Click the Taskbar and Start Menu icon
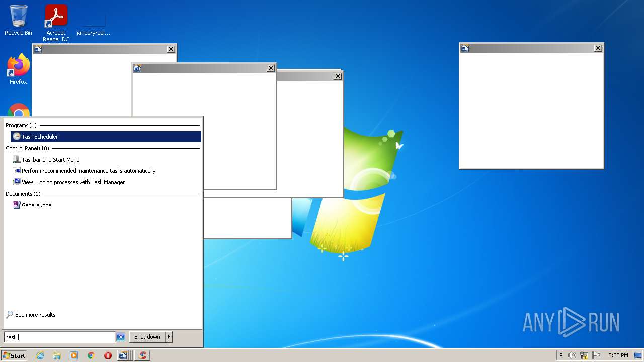The width and height of the screenshot is (644, 362). (x=17, y=160)
